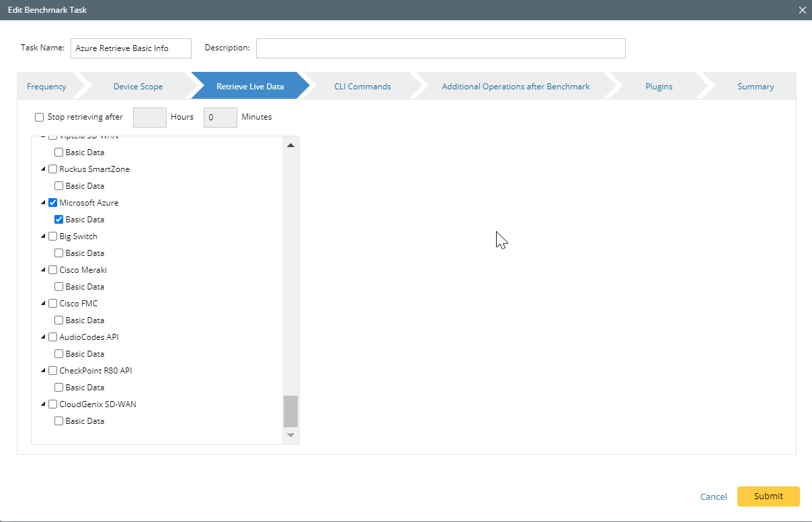Uncheck Basic Data under Microsoft Azure
812x522 pixels.
tap(58, 219)
